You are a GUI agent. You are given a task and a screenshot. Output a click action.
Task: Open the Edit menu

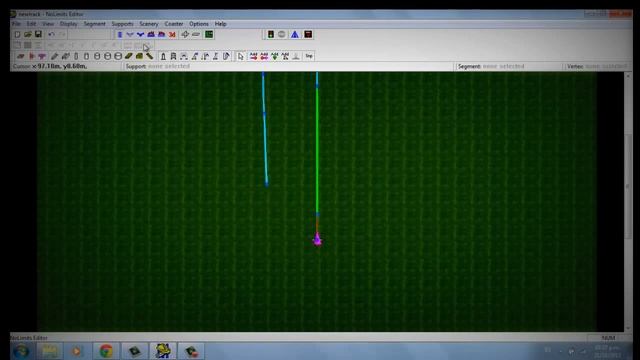point(31,24)
